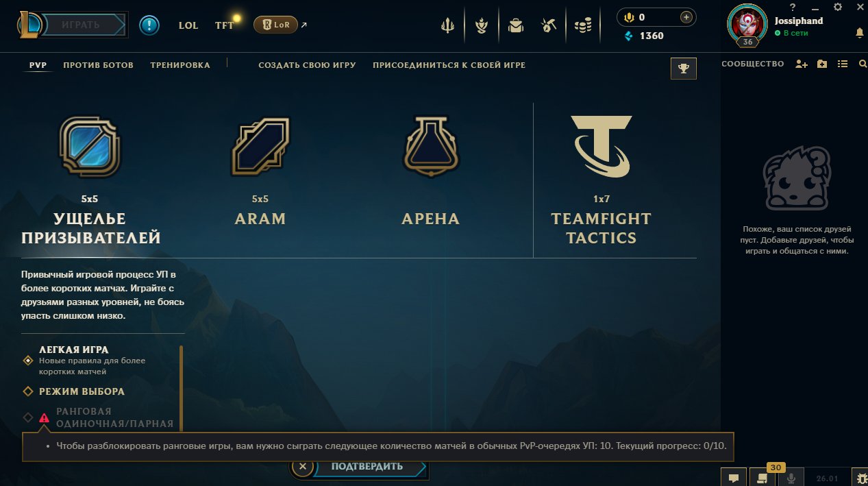
Task: Click the bug report icon
Action: 860,478
